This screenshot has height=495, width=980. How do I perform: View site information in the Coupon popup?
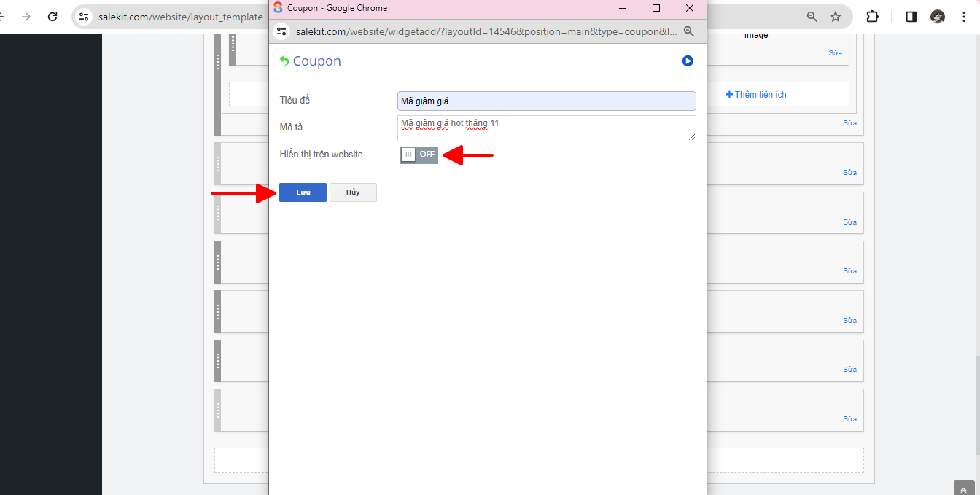click(282, 31)
